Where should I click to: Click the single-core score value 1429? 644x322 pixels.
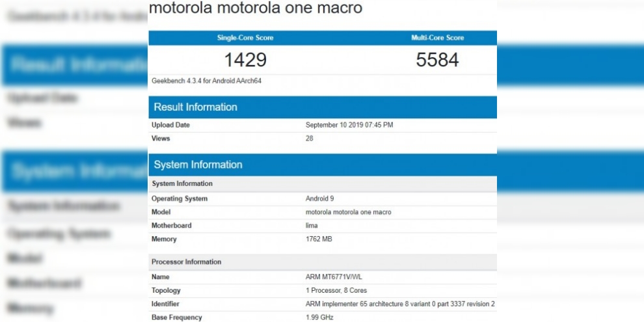245,60
